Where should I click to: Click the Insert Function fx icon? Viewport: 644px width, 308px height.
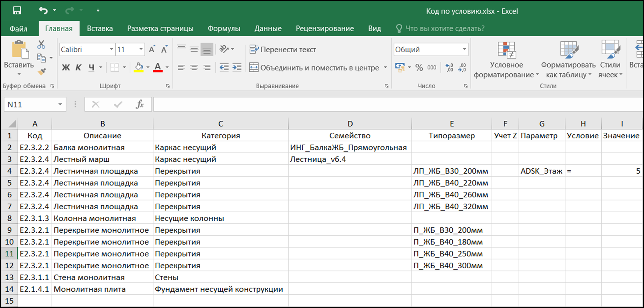coord(140,104)
